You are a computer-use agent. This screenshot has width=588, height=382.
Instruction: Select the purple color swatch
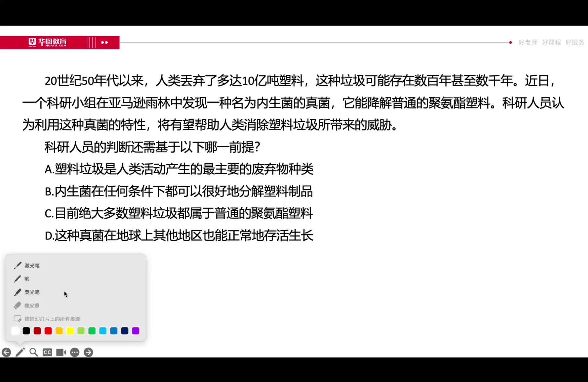point(136,331)
